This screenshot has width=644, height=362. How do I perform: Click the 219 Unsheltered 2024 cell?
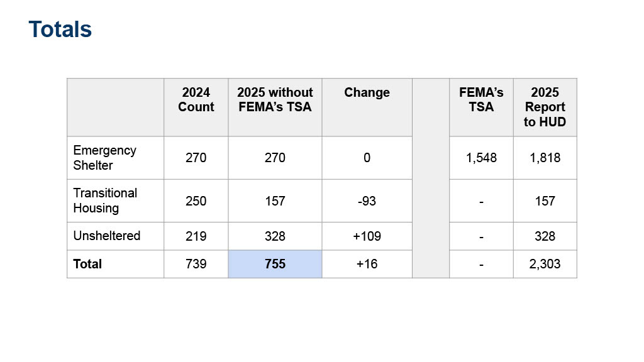point(196,236)
